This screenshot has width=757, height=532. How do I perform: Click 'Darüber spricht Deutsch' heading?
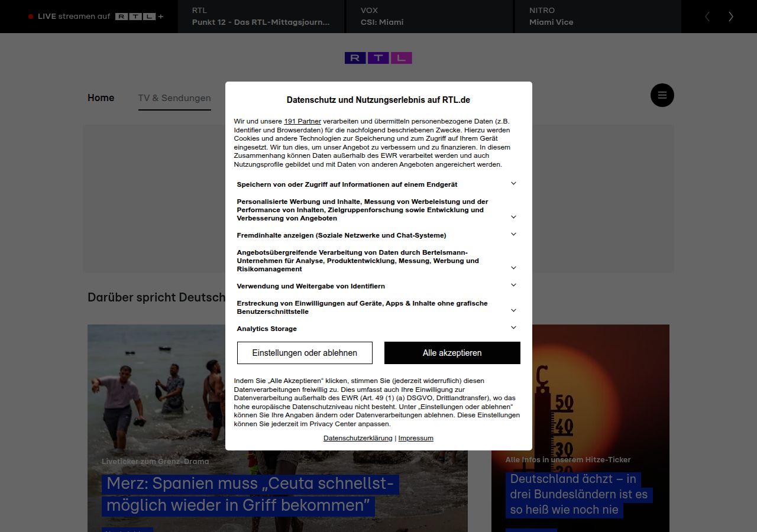(x=156, y=297)
